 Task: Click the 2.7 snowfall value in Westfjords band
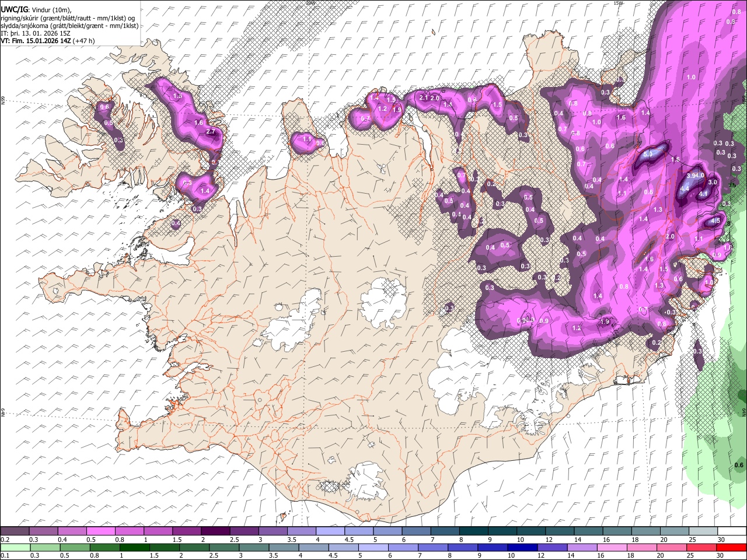click(211, 132)
